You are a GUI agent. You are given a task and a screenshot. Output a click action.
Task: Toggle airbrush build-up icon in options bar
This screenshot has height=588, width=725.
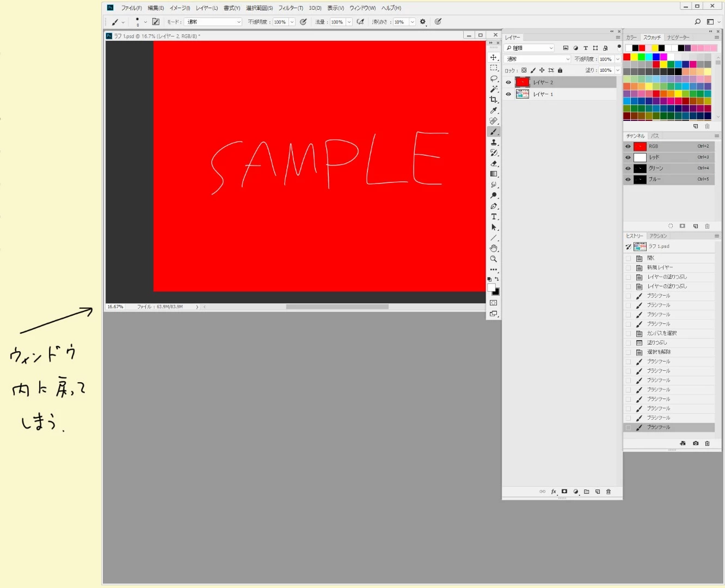point(360,22)
